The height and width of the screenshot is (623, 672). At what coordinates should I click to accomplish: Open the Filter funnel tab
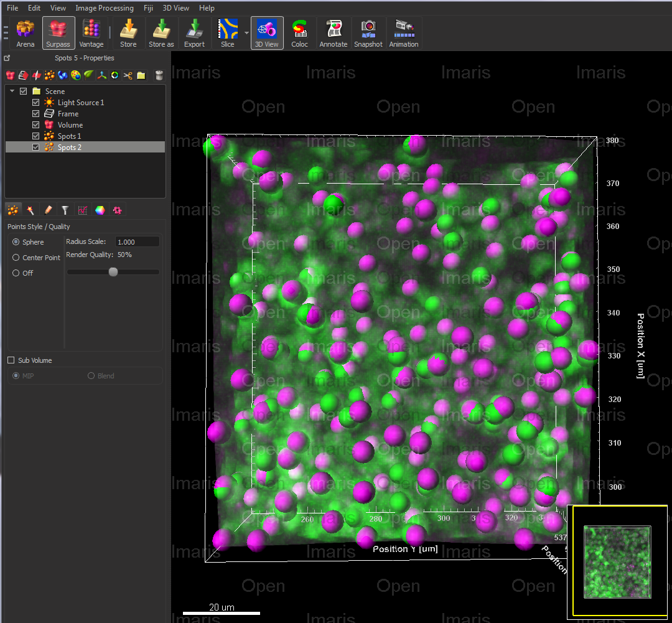click(x=65, y=210)
